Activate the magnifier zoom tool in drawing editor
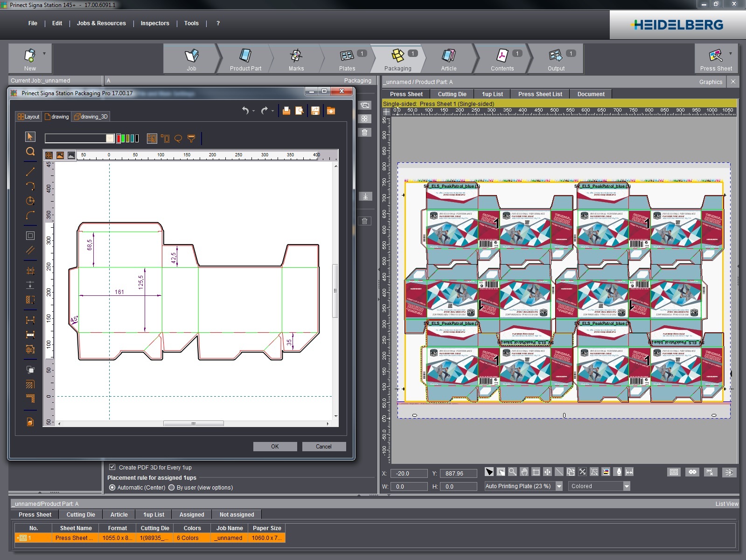The image size is (746, 560). [30, 152]
